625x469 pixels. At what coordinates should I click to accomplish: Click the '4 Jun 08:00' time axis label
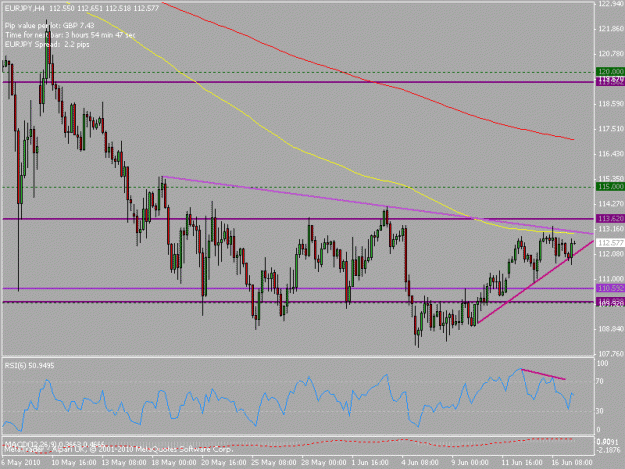coord(420,463)
